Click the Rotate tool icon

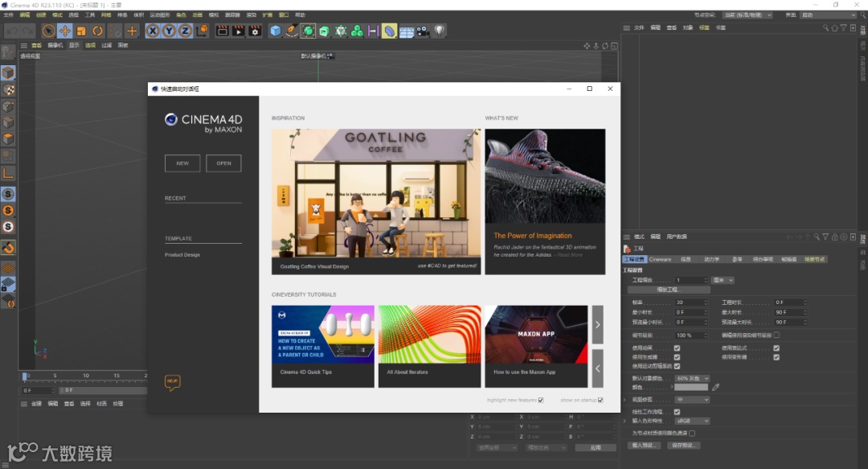(97, 31)
